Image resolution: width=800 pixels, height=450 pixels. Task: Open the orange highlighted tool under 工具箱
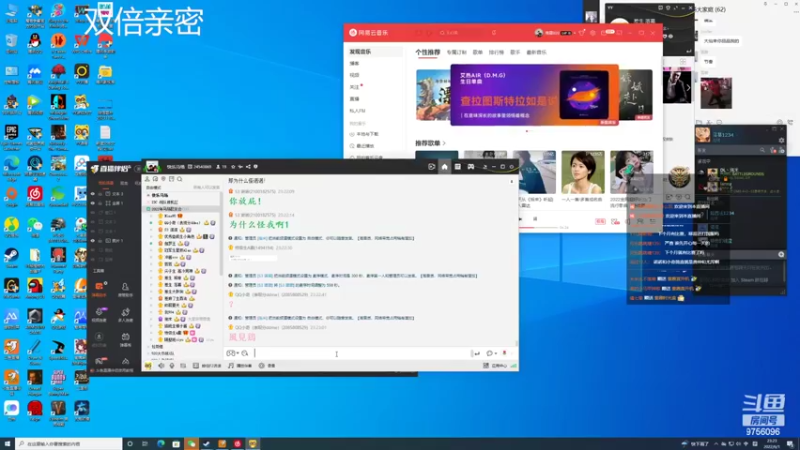(99, 289)
